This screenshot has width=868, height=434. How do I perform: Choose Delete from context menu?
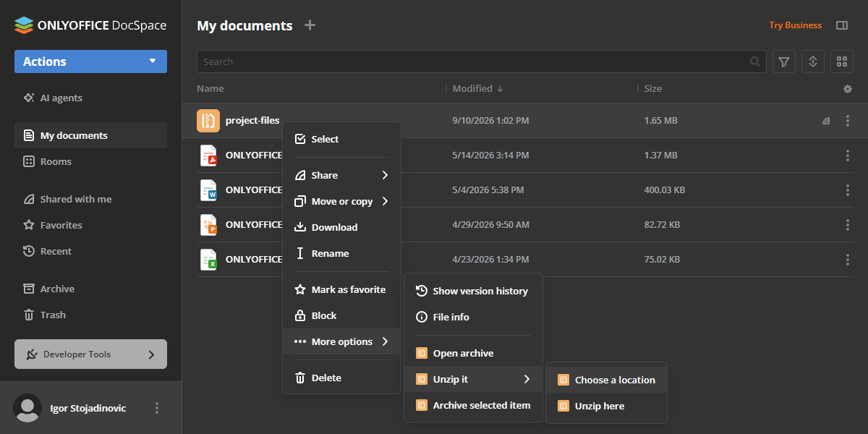click(341, 378)
